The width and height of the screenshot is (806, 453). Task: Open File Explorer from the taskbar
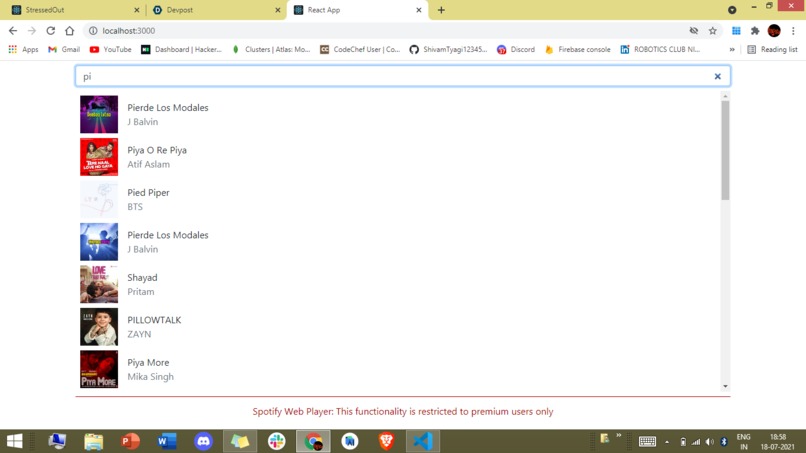[x=94, y=441]
